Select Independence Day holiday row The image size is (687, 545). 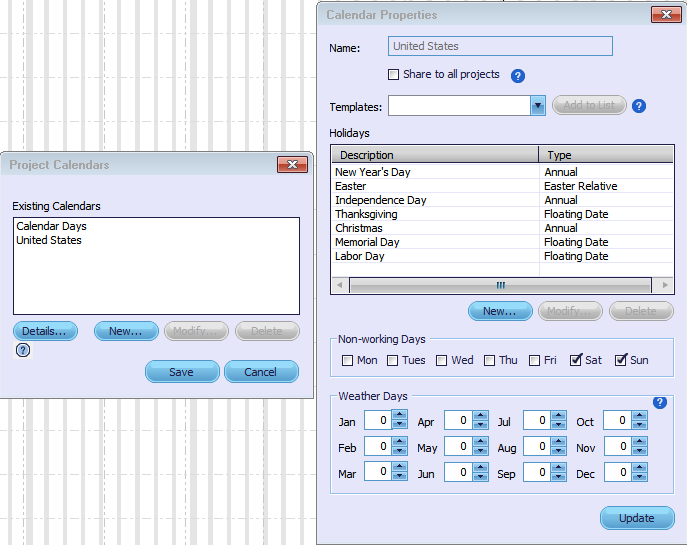pos(502,200)
